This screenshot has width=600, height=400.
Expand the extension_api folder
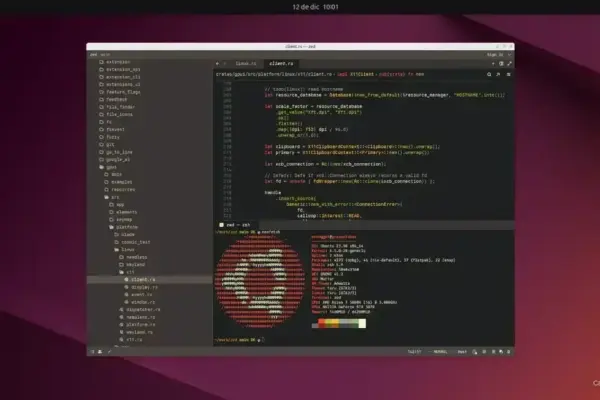click(120, 70)
